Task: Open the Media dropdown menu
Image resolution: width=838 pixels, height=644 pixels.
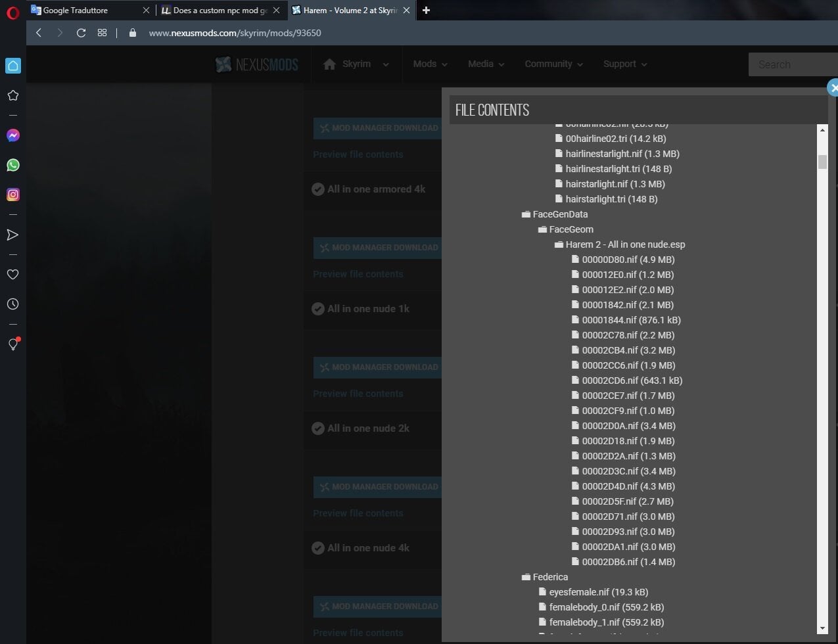Action: pyautogui.click(x=486, y=64)
